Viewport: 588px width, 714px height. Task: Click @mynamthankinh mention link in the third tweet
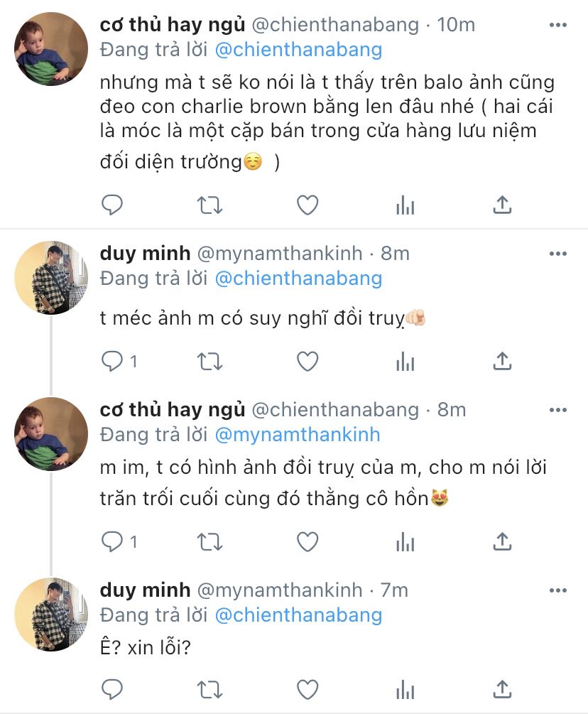297,434
